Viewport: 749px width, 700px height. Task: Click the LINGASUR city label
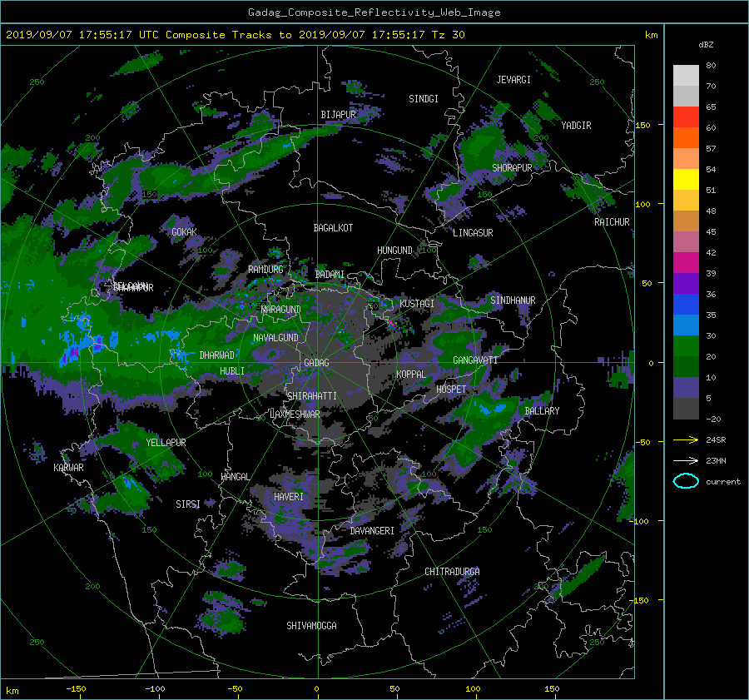(x=473, y=233)
